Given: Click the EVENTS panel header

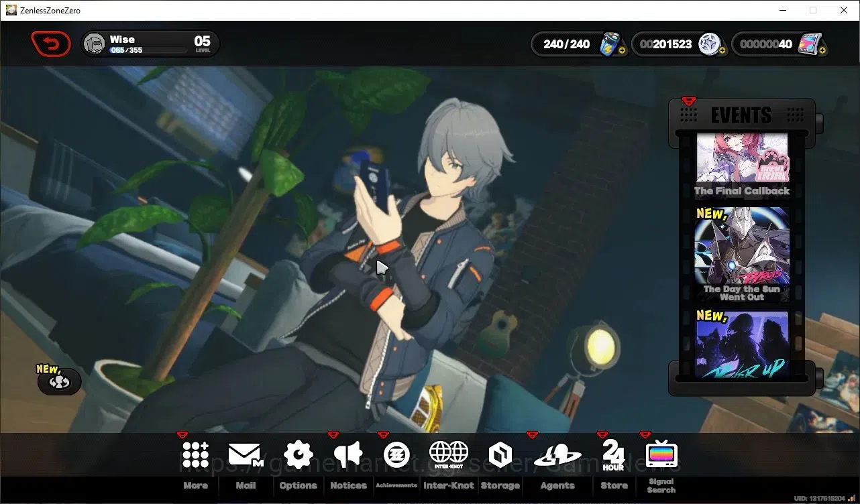Looking at the screenshot, I should coord(741,115).
